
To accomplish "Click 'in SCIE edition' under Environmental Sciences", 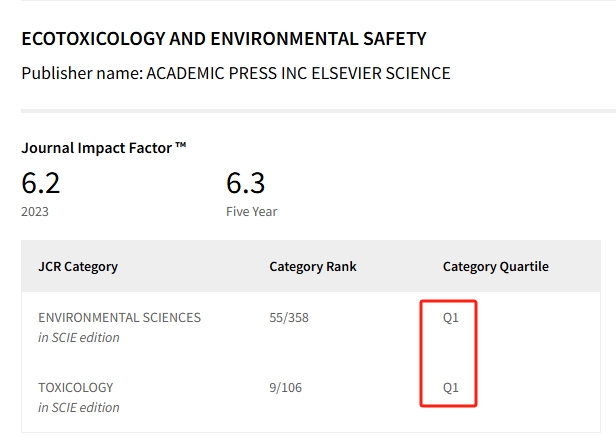I will pyautogui.click(x=79, y=338).
